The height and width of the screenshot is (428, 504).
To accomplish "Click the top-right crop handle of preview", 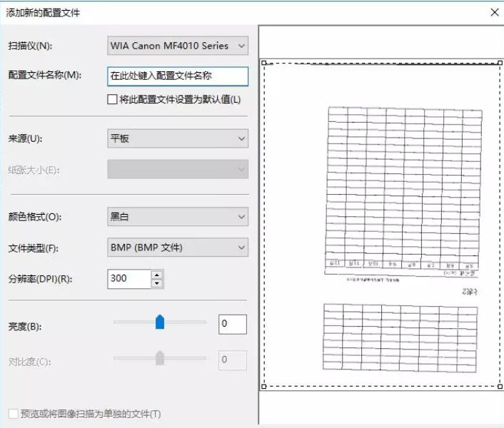I will point(500,63).
